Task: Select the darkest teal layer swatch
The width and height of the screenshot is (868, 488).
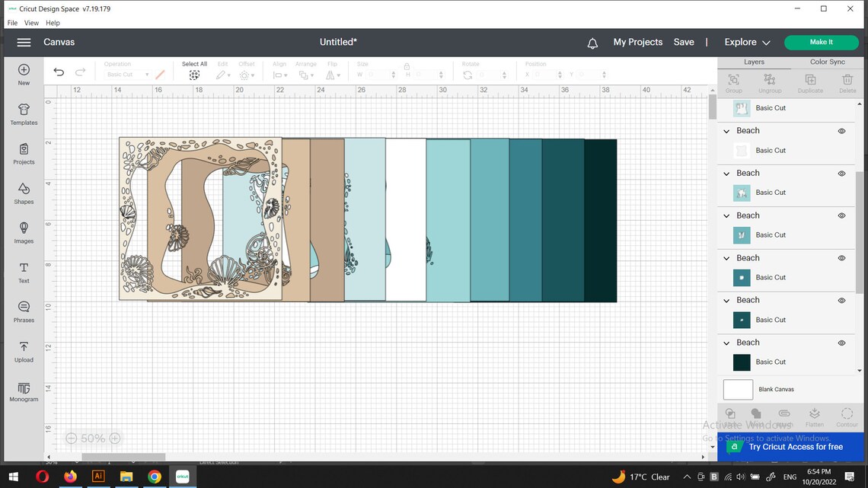Action: tap(742, 362)
